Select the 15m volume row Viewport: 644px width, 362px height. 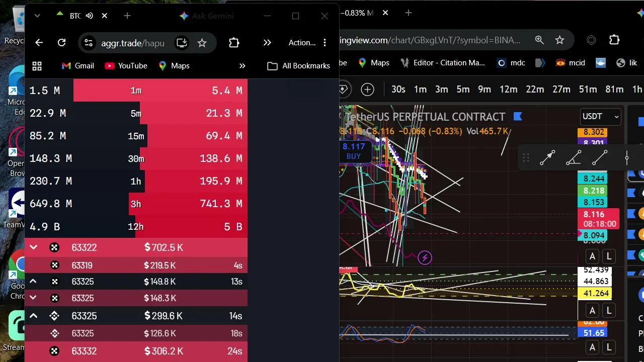tap(136, 136)
